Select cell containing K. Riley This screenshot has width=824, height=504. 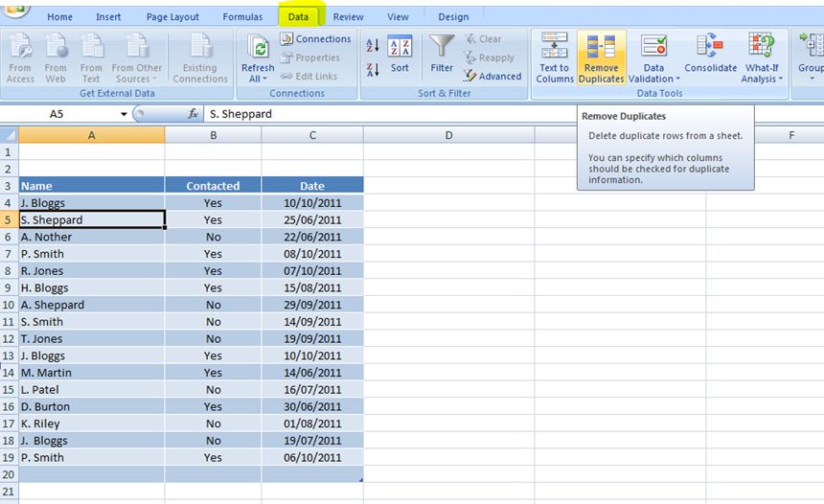[x=91, y=424]
